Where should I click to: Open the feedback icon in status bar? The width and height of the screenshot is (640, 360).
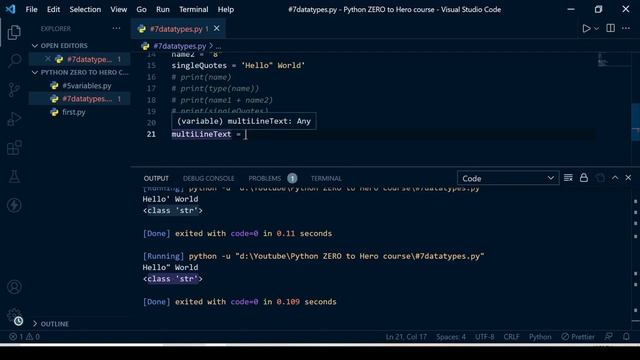tap(608, 337)
